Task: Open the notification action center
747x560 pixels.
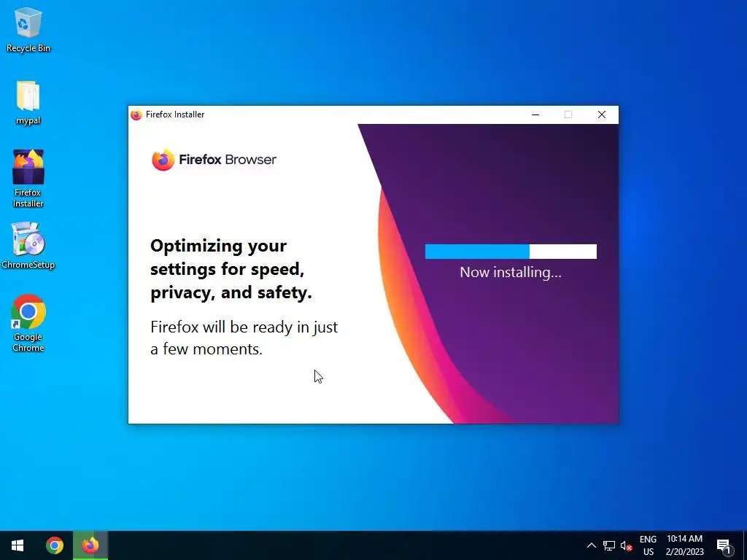Action: 724,545
